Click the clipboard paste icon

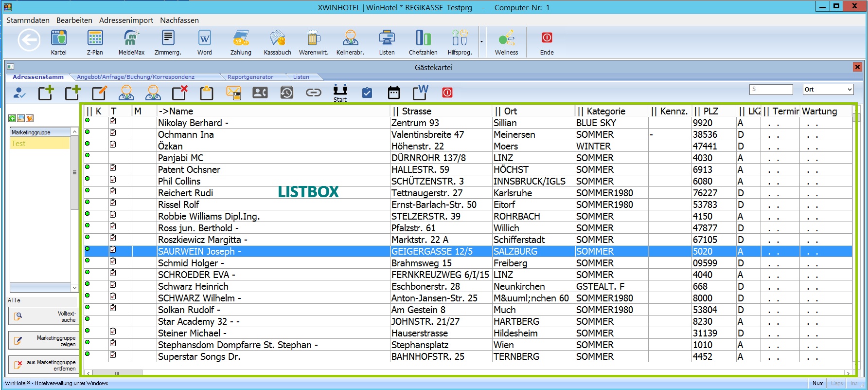[x=207, y=93]
